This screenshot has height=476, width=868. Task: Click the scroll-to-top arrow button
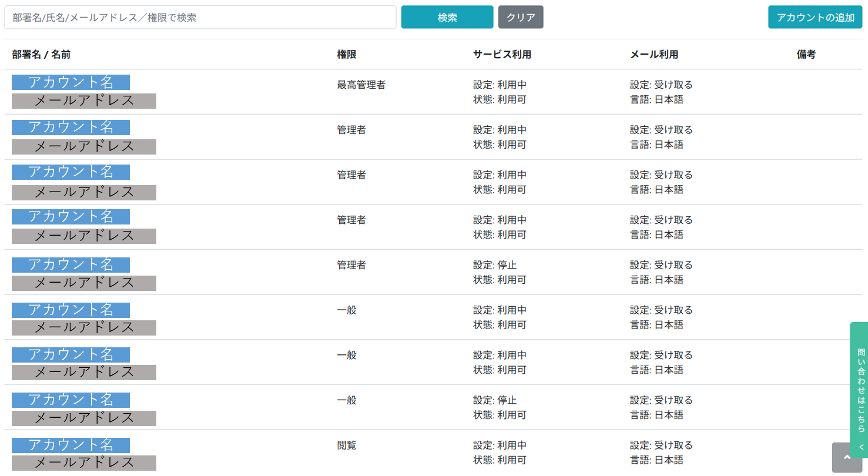click(x=847, y=457)
